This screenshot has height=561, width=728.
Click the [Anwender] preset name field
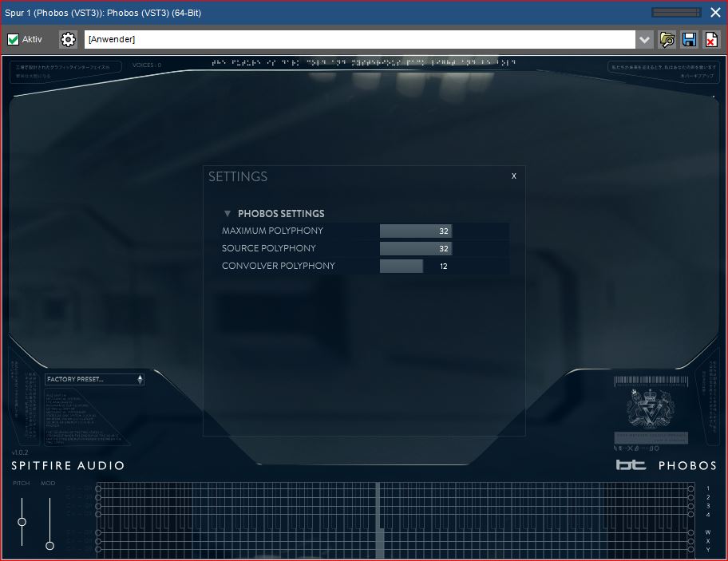coord(360,39)
